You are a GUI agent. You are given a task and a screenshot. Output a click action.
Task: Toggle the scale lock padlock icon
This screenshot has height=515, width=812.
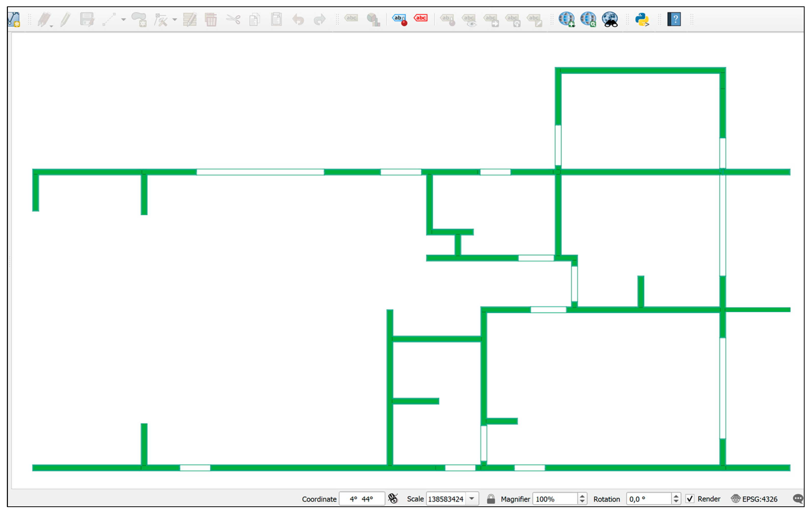coord(491,499)
